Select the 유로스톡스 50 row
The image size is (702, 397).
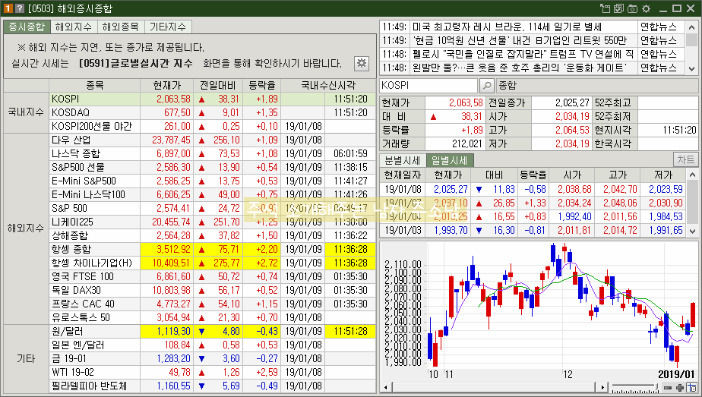click(213, 317)
